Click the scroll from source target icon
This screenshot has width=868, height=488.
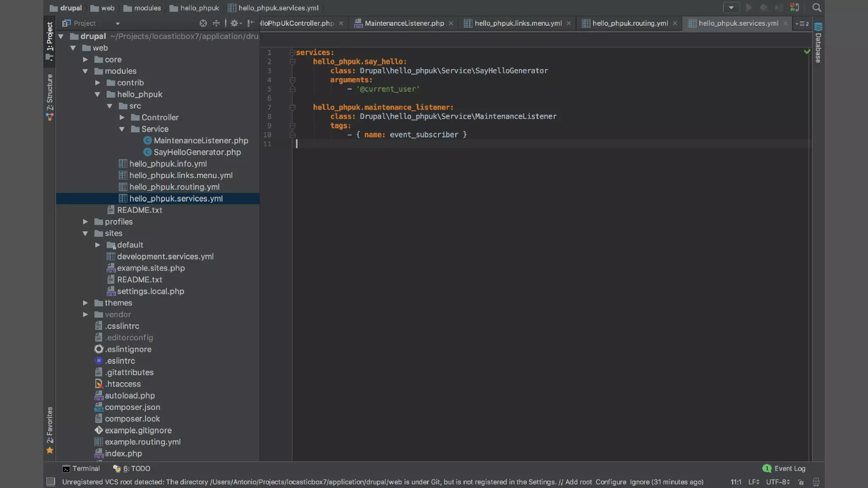tap(203, 23)
